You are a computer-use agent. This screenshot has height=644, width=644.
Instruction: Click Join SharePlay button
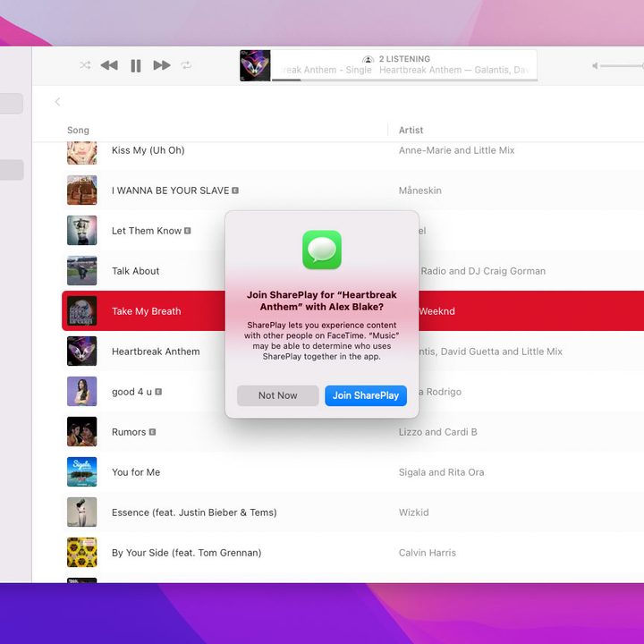366,395
